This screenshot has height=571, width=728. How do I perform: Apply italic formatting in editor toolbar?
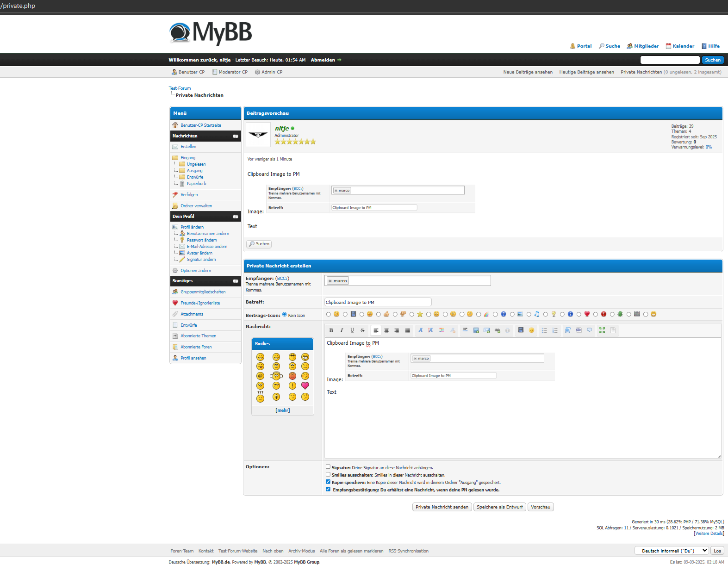tap(342, 330)
